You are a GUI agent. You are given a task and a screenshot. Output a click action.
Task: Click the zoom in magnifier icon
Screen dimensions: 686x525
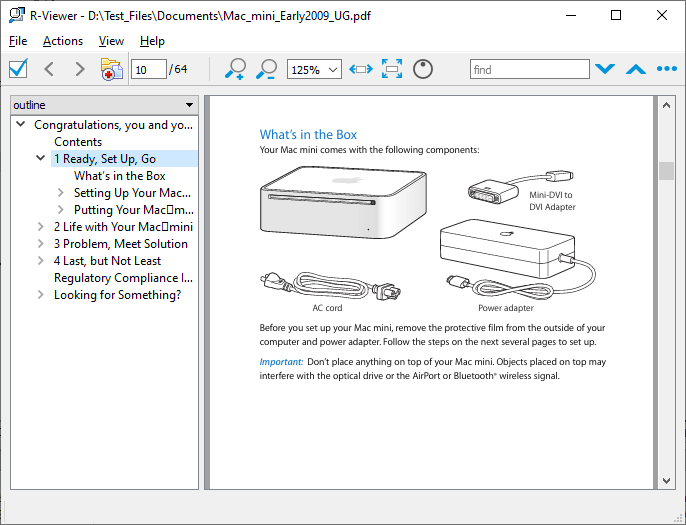click(235, 69)
